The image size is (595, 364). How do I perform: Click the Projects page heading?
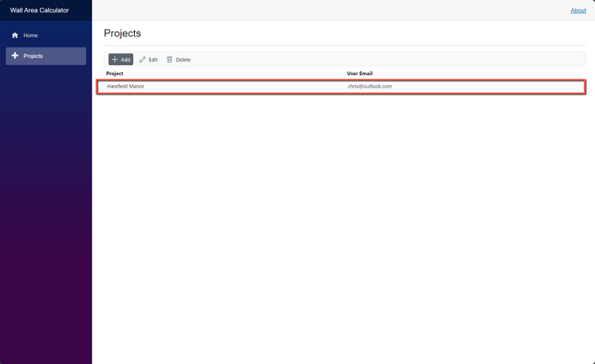(122, 33)
